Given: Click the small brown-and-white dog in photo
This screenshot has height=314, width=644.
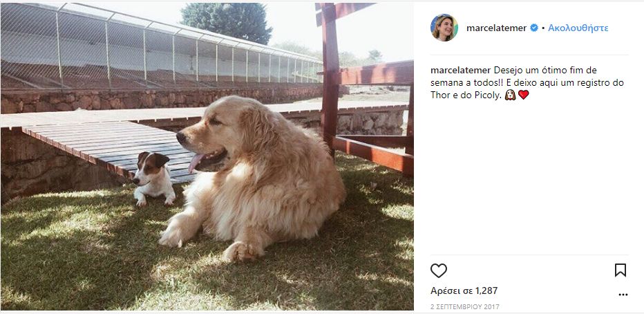Looking at the screenshot, I should [153, 178].
